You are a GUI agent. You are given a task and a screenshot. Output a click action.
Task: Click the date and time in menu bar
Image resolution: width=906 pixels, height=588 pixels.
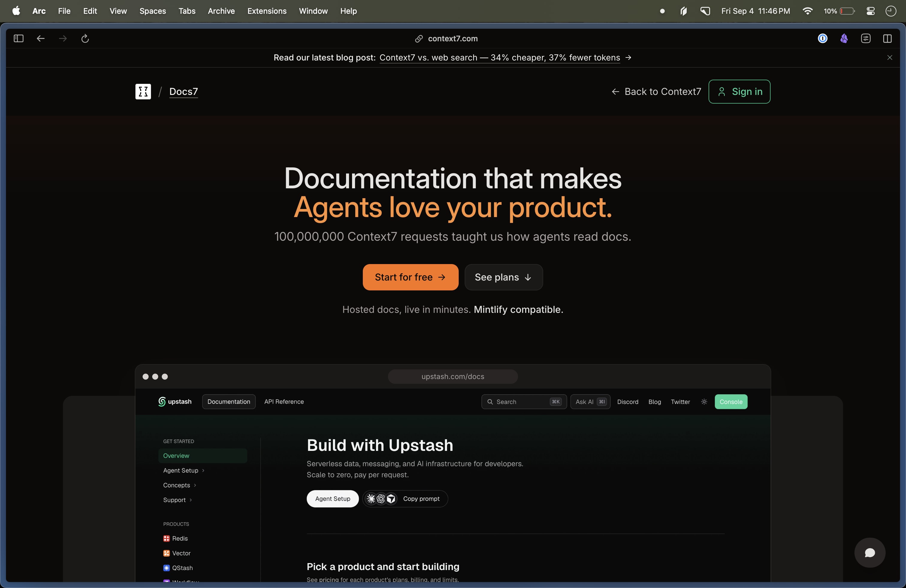click(756, 11)
